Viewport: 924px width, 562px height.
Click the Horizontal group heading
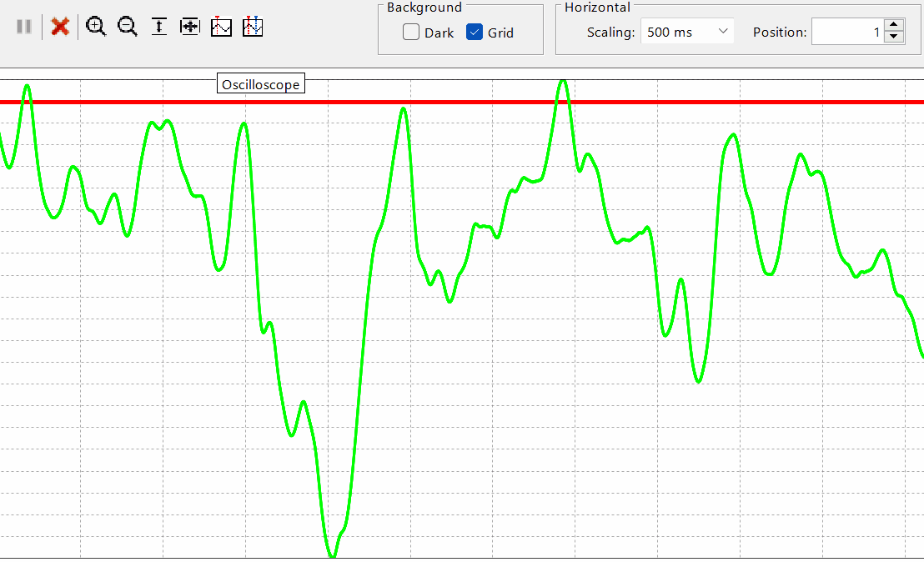(597, 8)
